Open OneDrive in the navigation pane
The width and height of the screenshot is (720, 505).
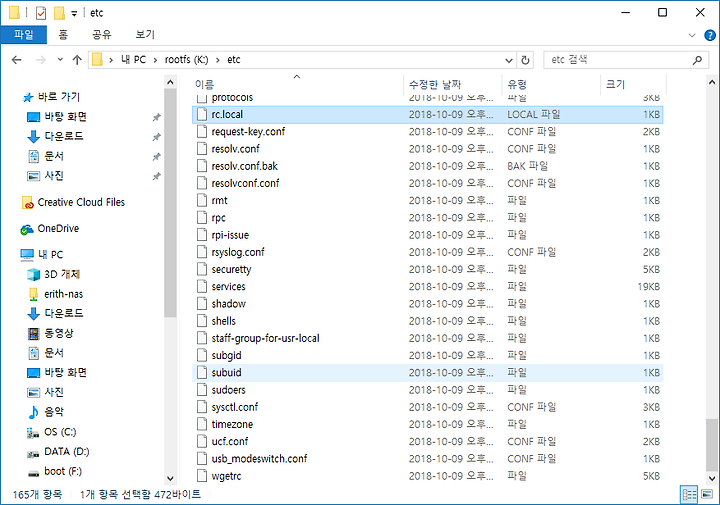click(x=58, y=229)
